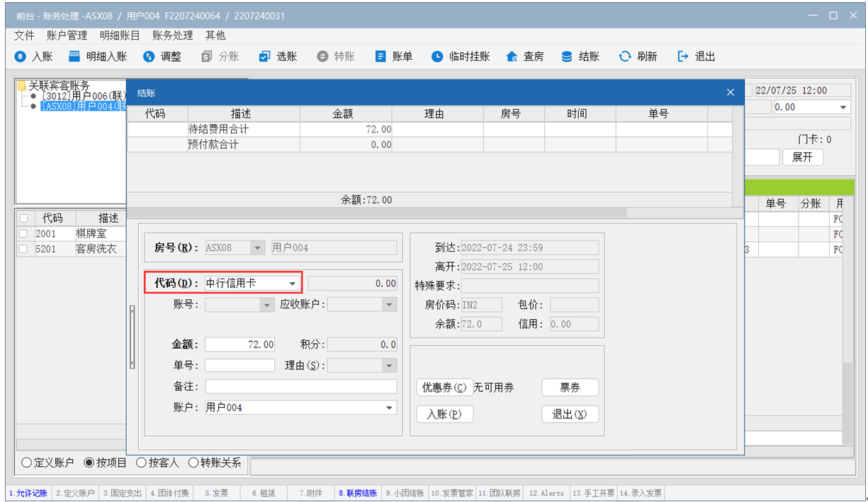Click the 入账(P) button
Viewport: 868px width, 502px height.
click(x=444, y=414)
